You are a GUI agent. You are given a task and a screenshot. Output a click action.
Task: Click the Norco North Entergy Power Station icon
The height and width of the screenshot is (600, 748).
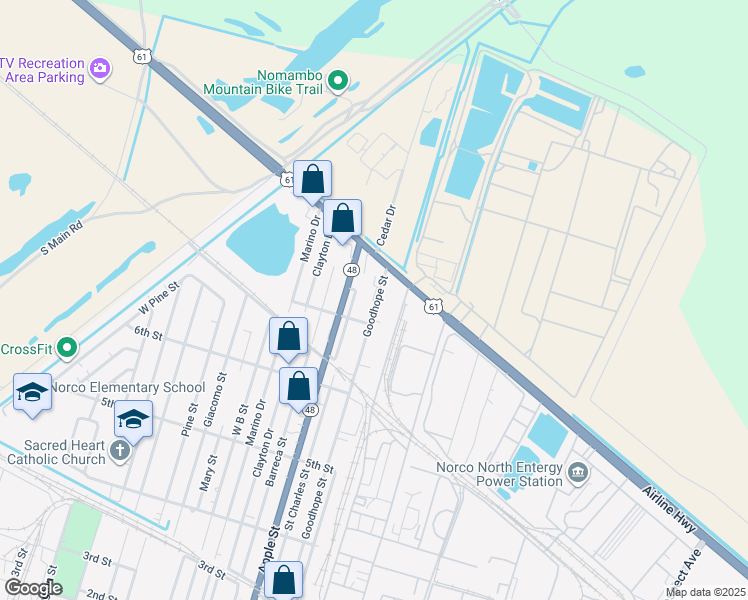[x=578, y=474]
